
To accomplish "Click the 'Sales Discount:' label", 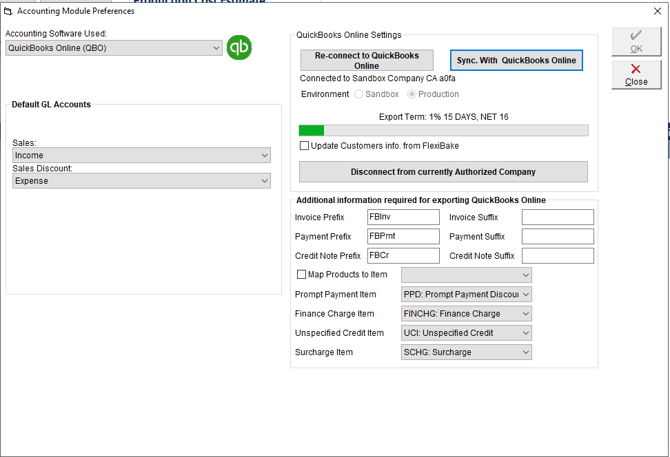I will [x=42, y=168].
